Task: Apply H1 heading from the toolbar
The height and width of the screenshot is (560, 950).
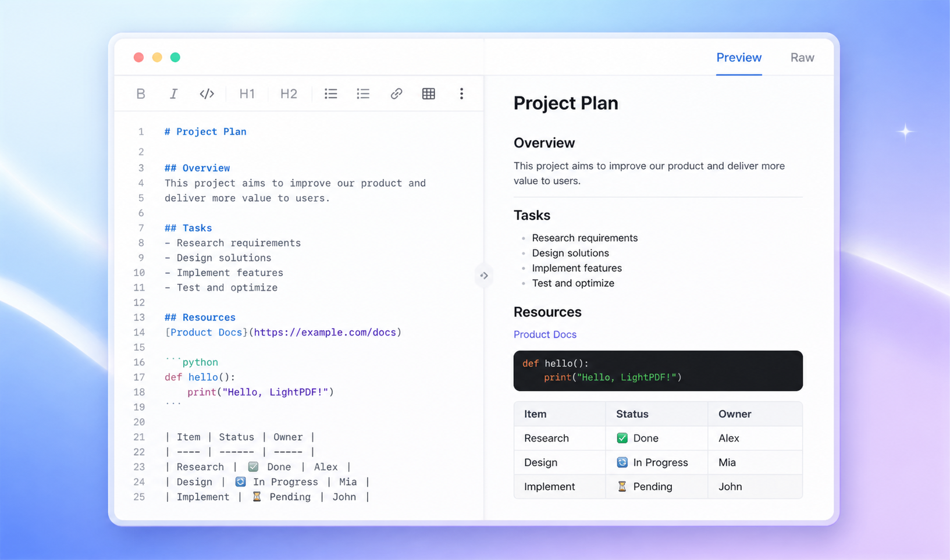Action: [x=247, y=94]
